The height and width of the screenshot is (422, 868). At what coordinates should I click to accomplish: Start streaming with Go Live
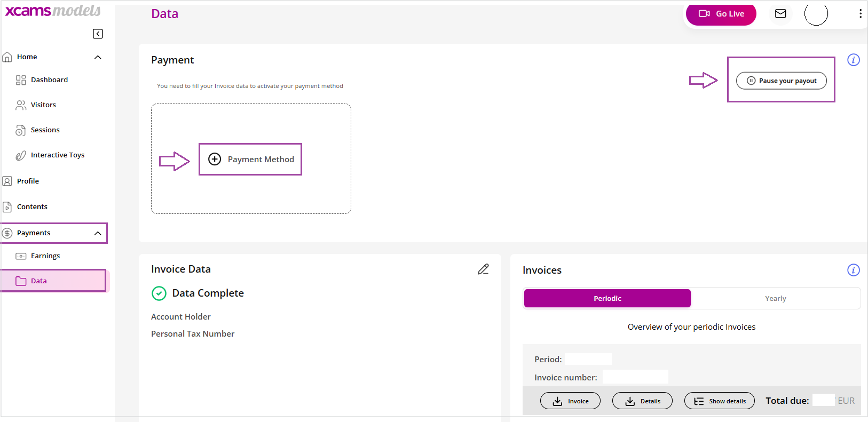(x=721, y=14)
